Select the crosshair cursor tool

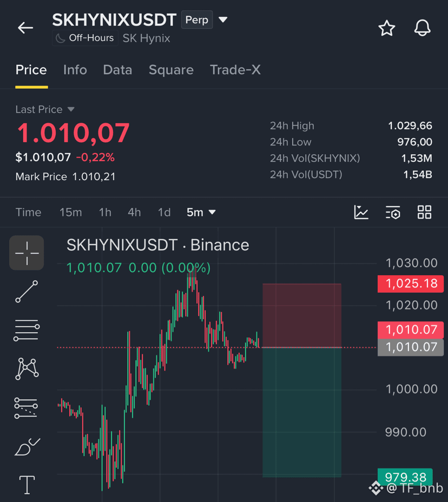click(x=27, y=253)
